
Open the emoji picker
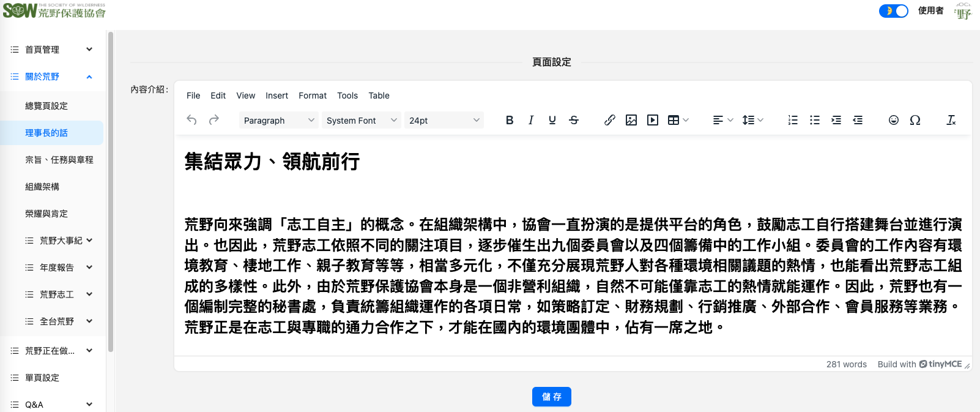point(894,121)
